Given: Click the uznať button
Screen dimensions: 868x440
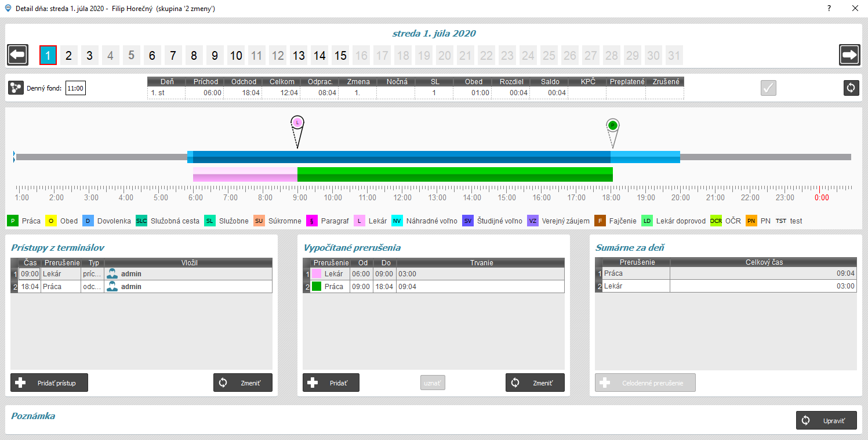Looking at the screenshot, I should 433,383.
